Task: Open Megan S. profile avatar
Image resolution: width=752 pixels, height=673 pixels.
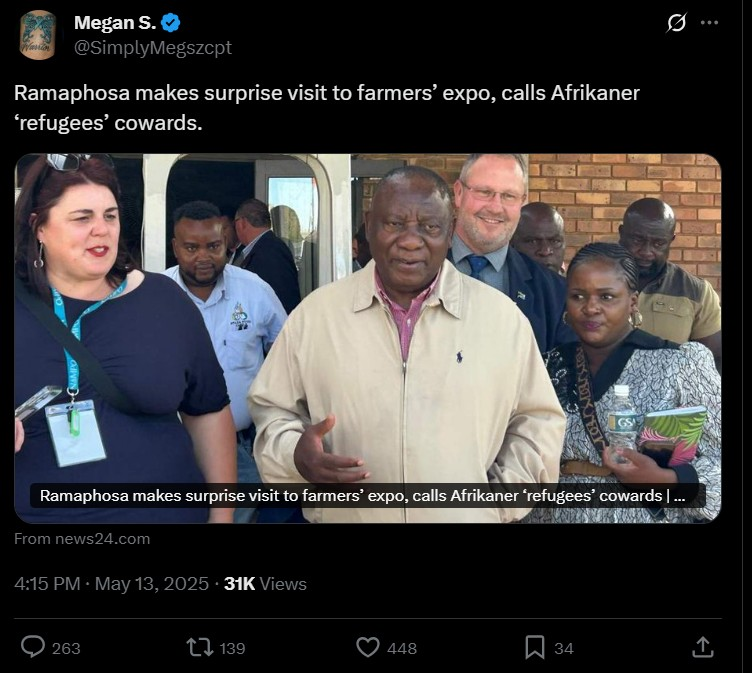Action: [x=38, y=35]
